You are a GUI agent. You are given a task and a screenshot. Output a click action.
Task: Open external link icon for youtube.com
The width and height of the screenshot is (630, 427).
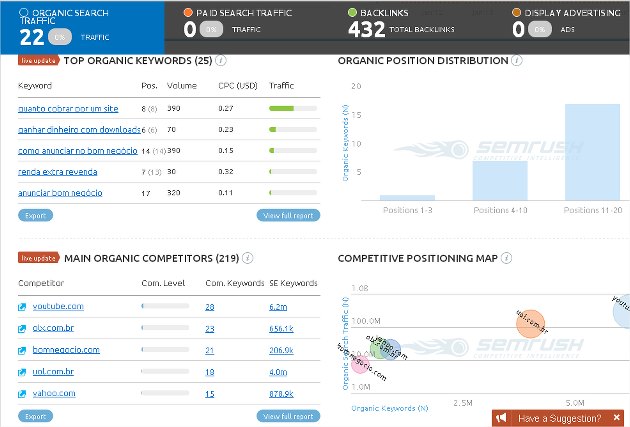click(22, 307)
